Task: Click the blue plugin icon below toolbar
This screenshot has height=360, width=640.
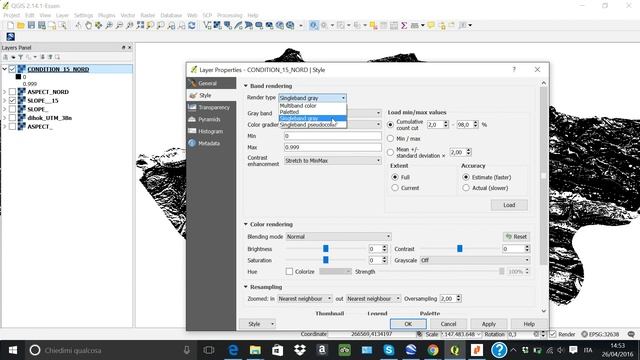Action: pyautogui.click(x=11, y=37)
